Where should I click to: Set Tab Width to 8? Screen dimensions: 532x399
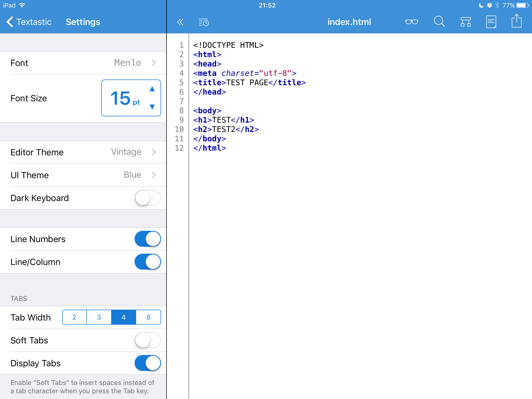148,317
